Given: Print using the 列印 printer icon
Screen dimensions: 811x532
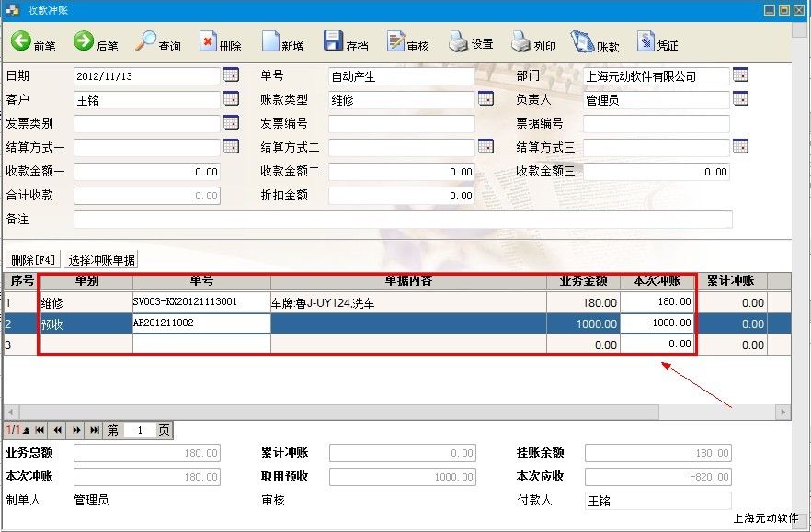Looking at the screenshot, I should pos(521,41).
